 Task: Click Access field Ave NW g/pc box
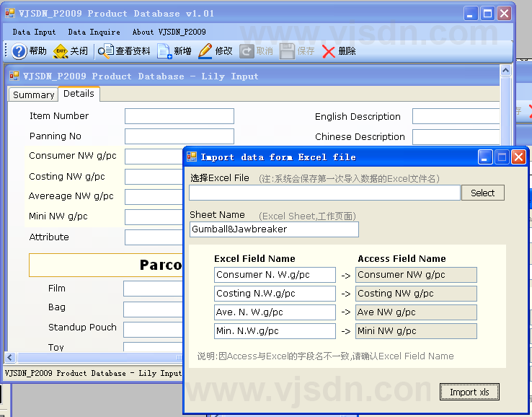pos(416,312)
